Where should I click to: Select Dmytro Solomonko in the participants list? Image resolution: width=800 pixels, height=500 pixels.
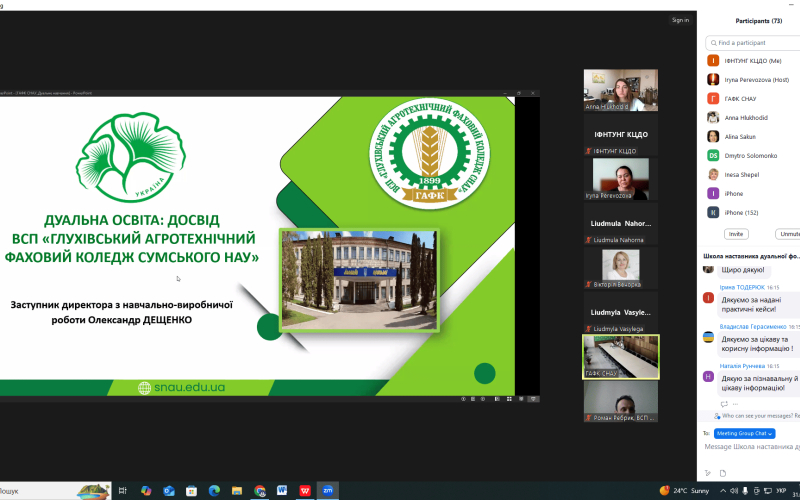click(753, 156)
